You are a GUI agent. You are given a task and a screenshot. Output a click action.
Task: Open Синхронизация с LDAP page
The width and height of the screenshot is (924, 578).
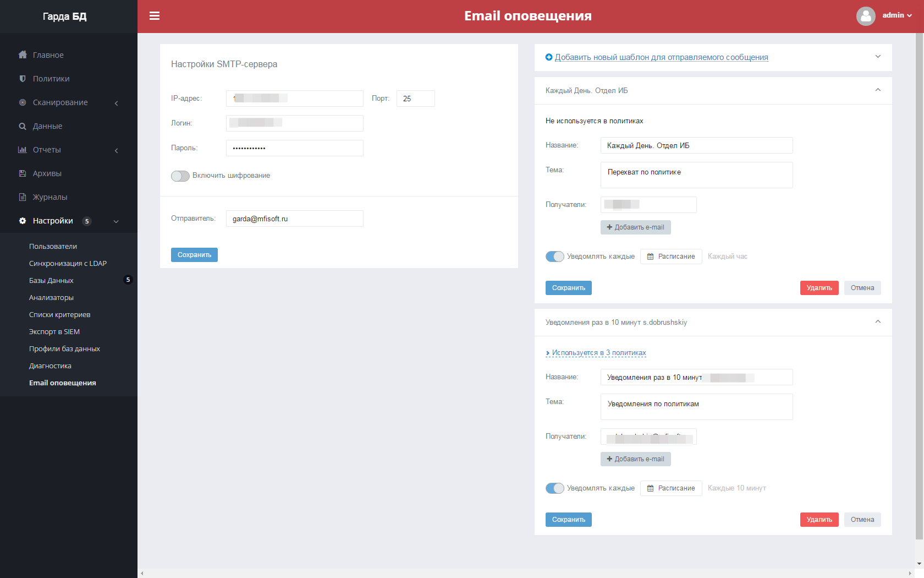pos(68,263)
